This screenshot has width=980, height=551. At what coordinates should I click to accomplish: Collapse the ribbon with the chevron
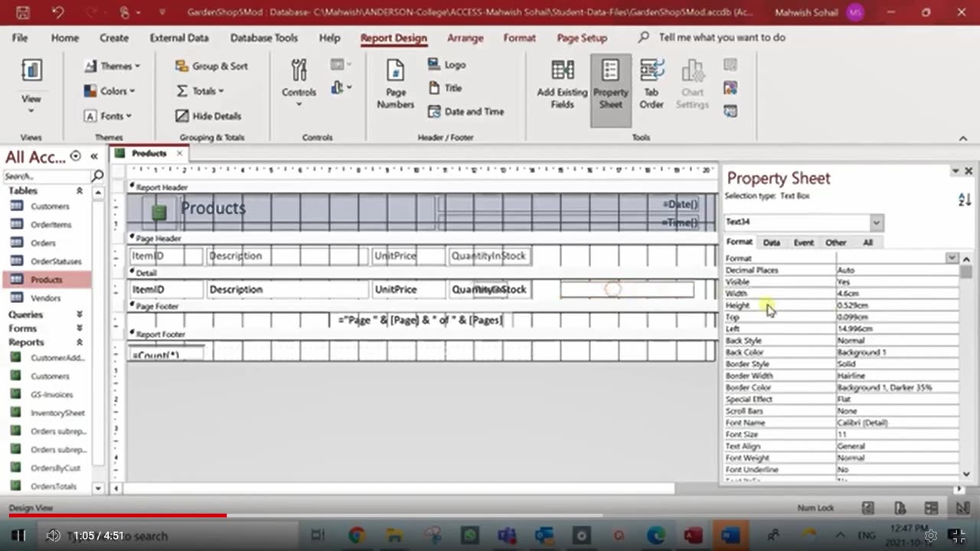tap(963, 138)
